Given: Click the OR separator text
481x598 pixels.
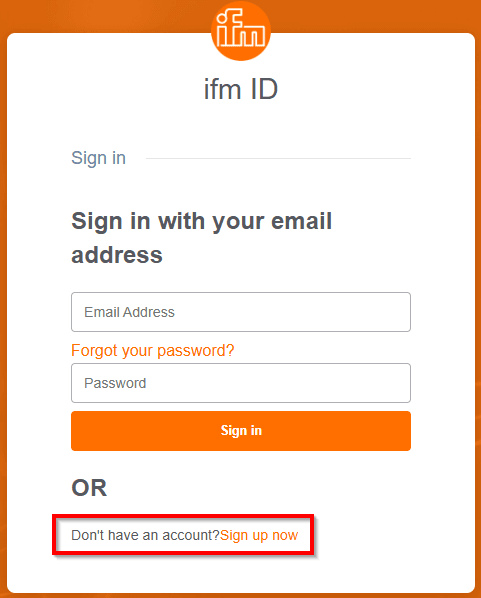Looking at the screenshot, I should [x=89, y=487].
